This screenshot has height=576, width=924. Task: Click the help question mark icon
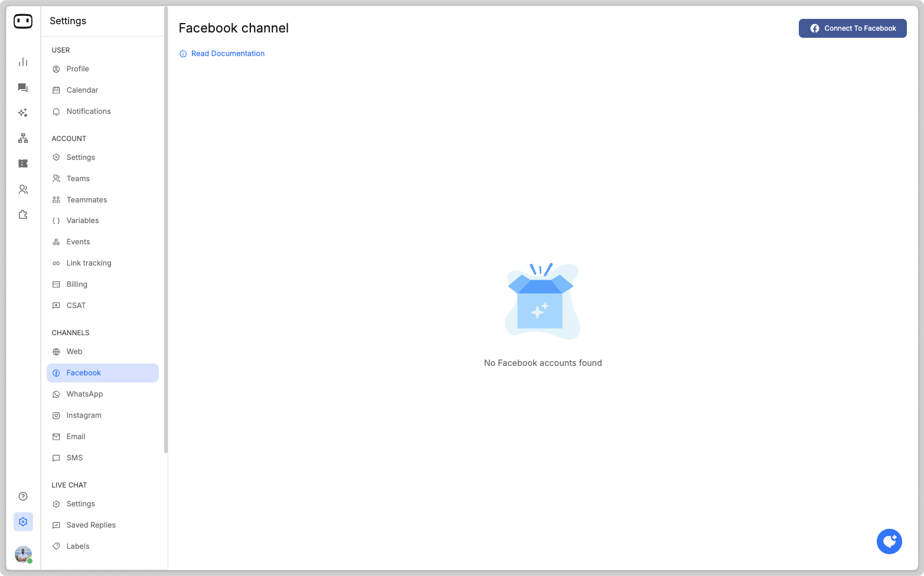coord(23,496)
